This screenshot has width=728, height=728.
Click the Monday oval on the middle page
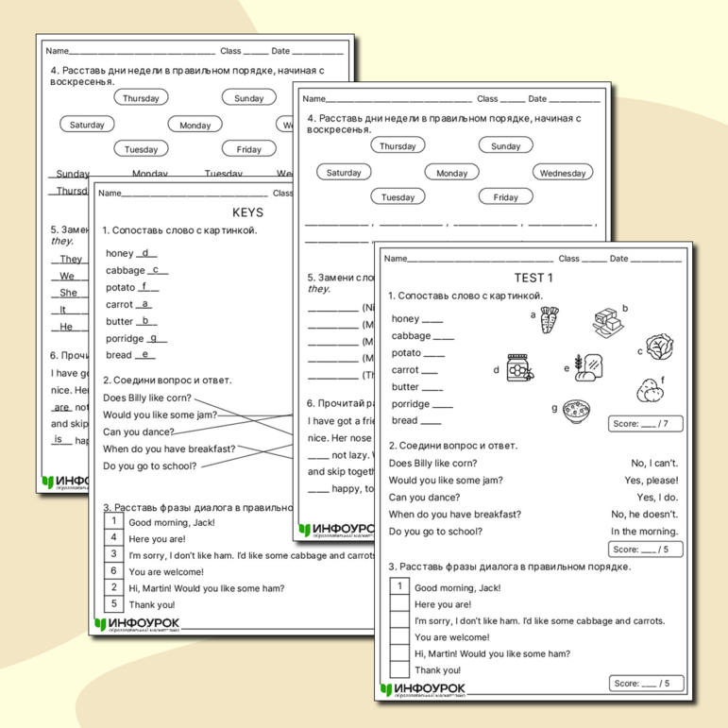(x=451, y=172)
